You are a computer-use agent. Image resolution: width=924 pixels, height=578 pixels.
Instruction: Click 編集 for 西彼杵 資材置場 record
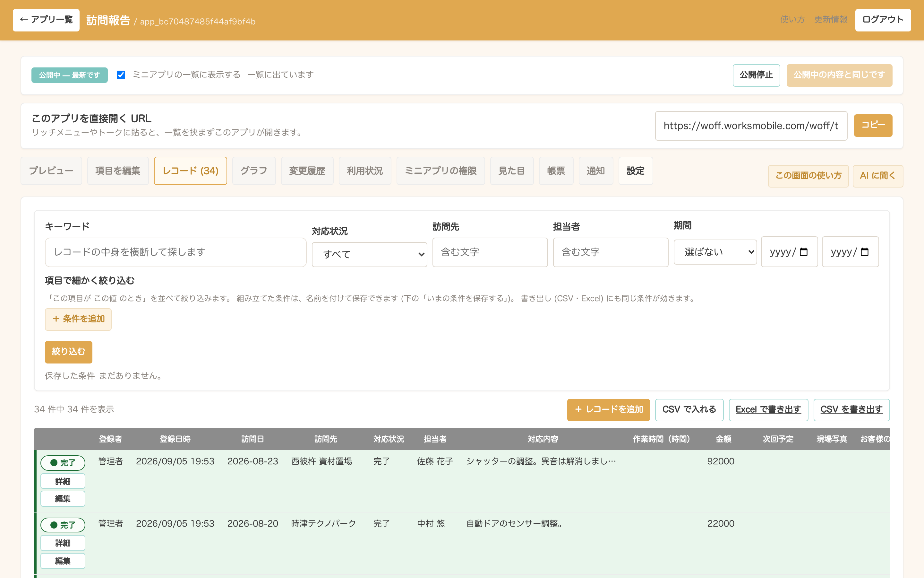[x=63, y=498]
